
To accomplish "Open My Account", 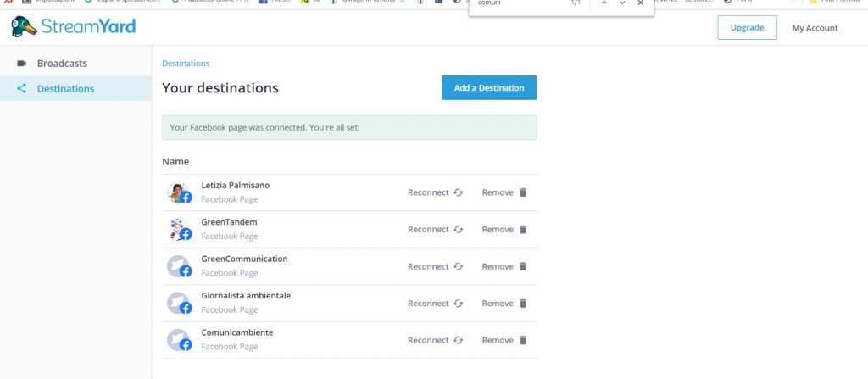I will pyautogui.click(x=815, y=28).
